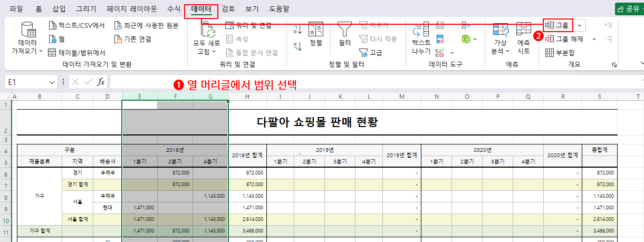Switch to the 그리기 tab
Viewport: 644px width, 242px height.
(x=86, y=9)
